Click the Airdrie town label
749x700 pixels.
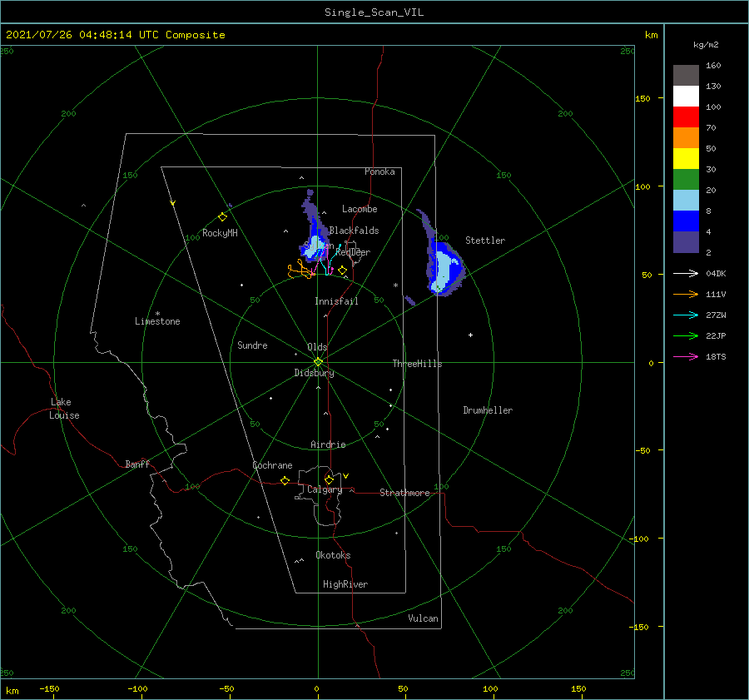pos(328,444)
